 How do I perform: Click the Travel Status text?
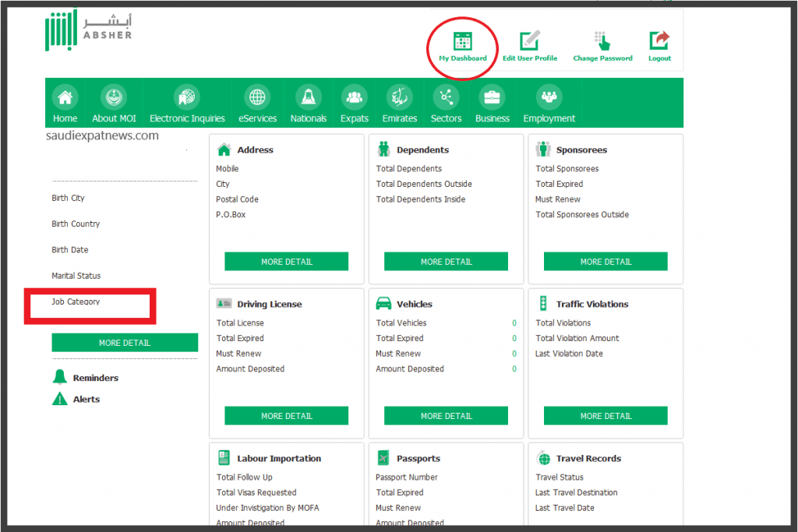pyautogui.click(x=560, y=477)
